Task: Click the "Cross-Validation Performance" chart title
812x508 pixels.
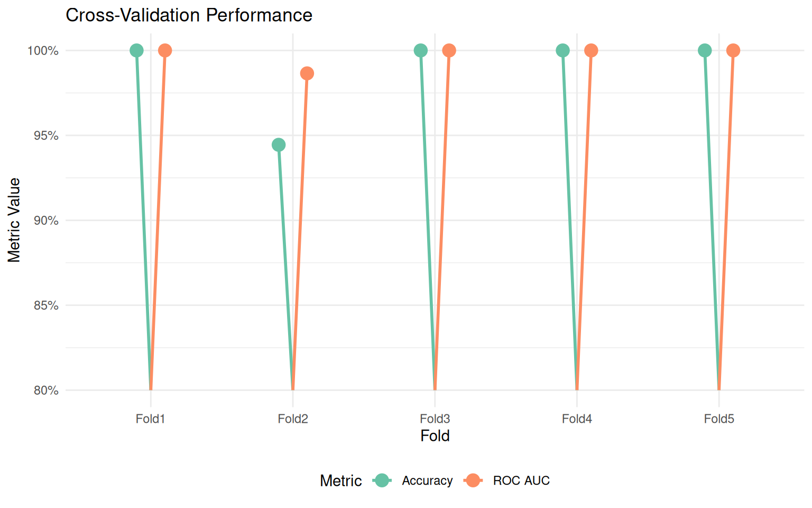Action: point(189,15)
